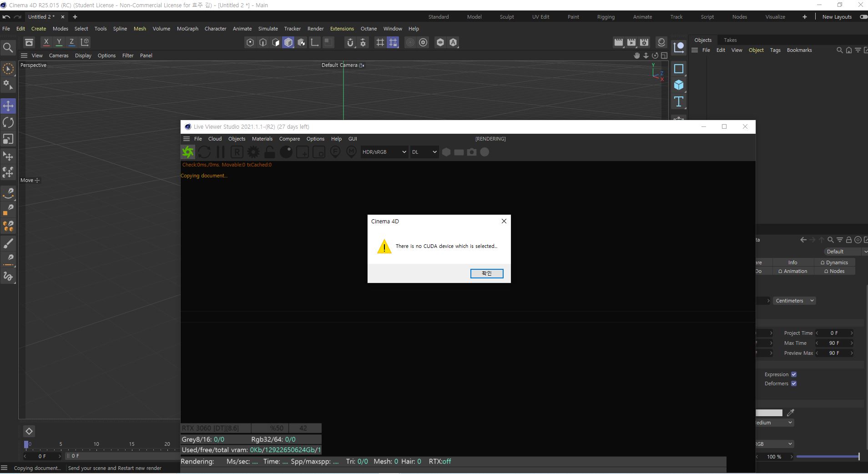
Task: Click the white color swatch in Attributes
Action: pos(769,413)
